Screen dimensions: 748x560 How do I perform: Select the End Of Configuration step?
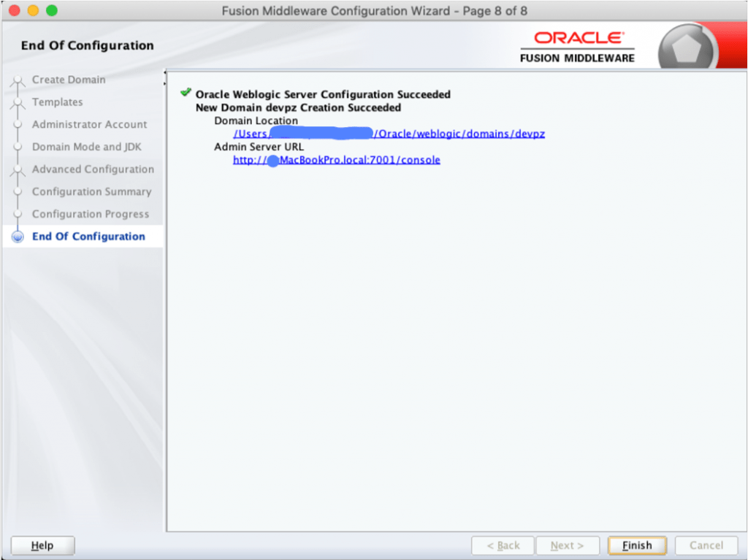88,237
